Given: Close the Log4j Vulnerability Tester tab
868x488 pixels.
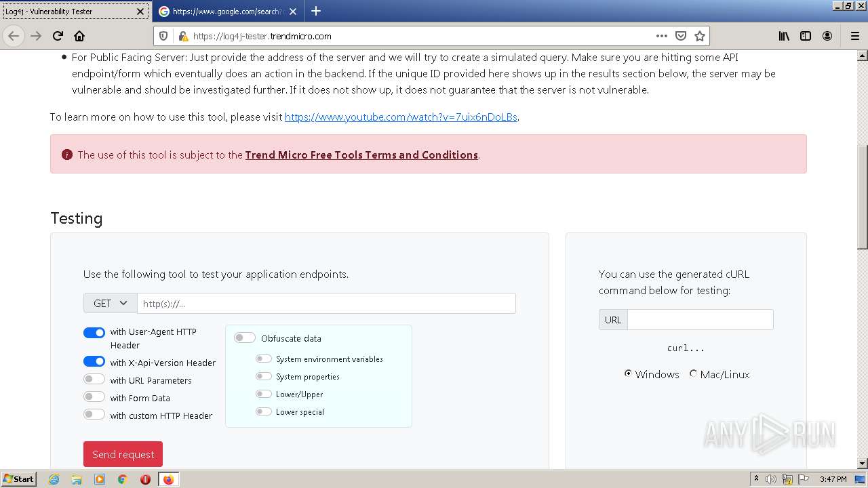Looking at the screenshot, I should [x=140, y=12].
